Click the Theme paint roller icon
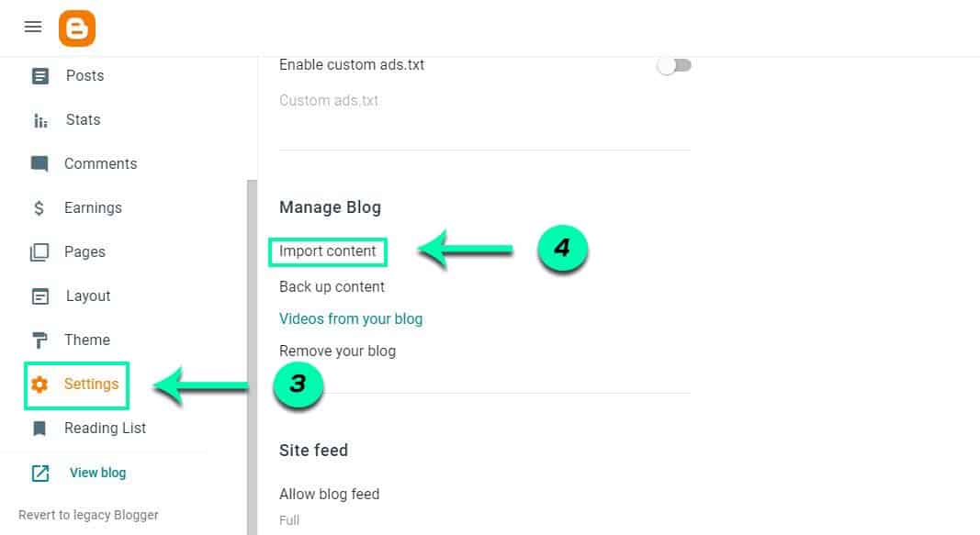Screen dimensions: 980x535 click(39, 340)
